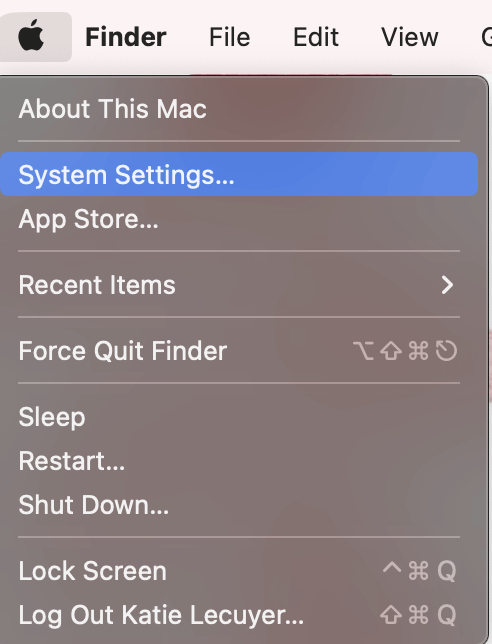This screenshot has width=492, height=644.
Task: Choose Force Quit Finder
Action: coord(239,351)
